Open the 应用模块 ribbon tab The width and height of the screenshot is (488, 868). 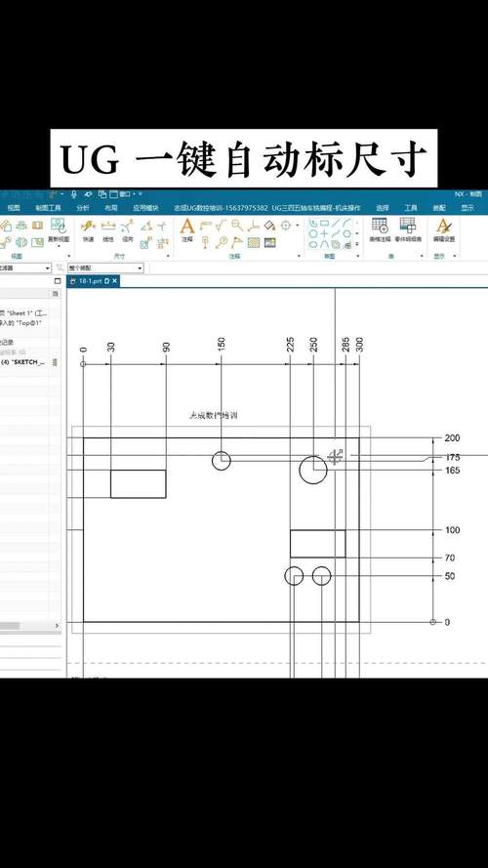point(145,208)
